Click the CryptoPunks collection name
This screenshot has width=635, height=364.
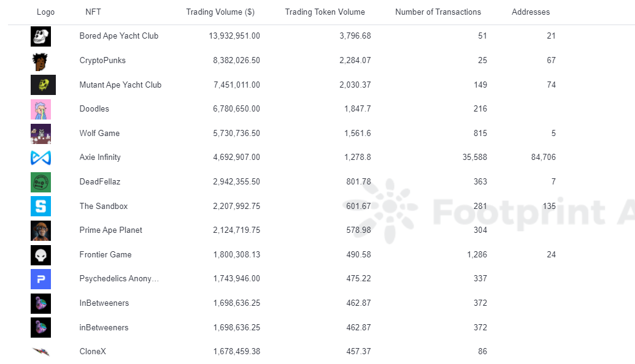(101, 61)
